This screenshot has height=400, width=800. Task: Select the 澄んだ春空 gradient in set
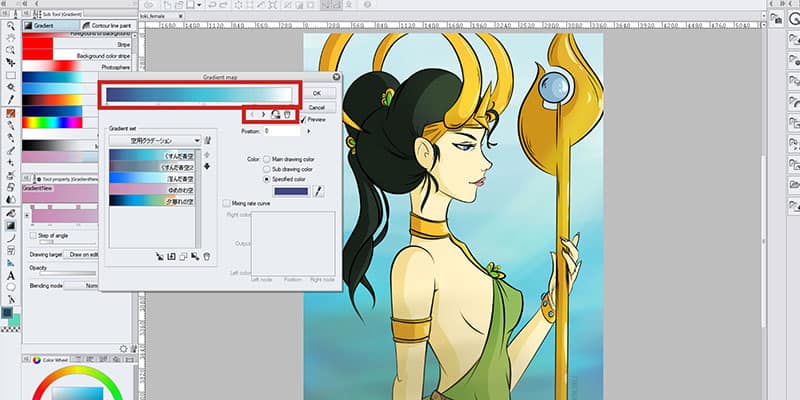(x=152, y=178)
